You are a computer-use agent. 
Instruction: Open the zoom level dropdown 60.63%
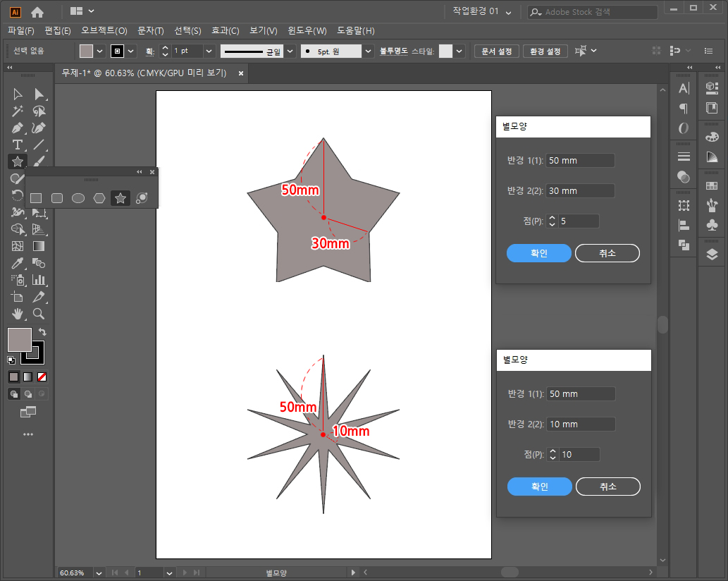(x=99, y=573)
